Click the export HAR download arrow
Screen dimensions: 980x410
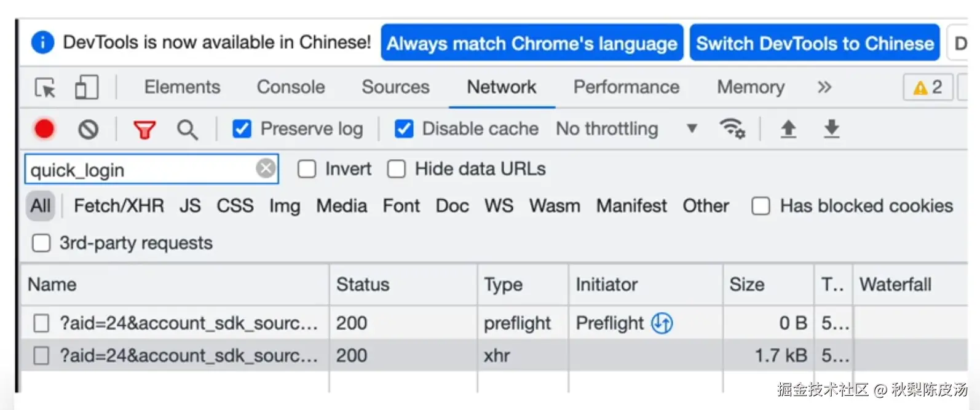pos(831,129)
